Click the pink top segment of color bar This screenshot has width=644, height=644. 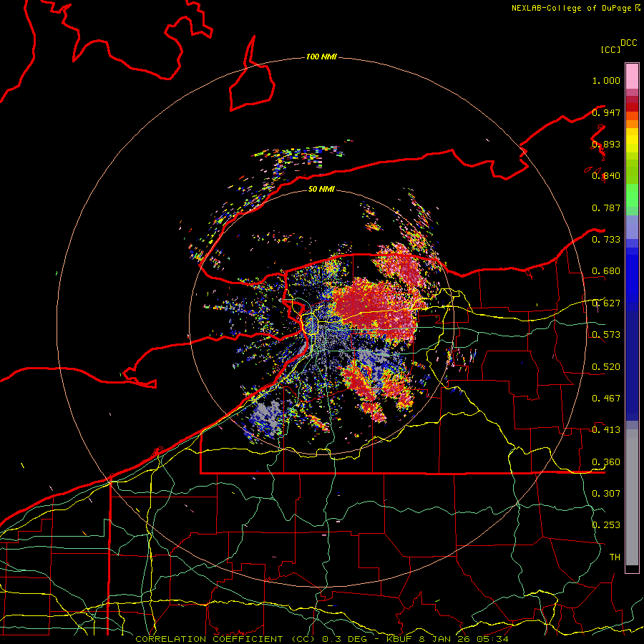pyautogui.click(x=632, y=77)
